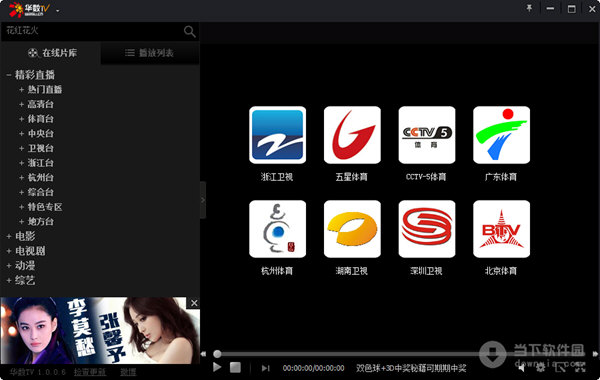Close the advertisement banner
Image resolution: width=600 pixels, height=380 pixels.
[194, 303]
